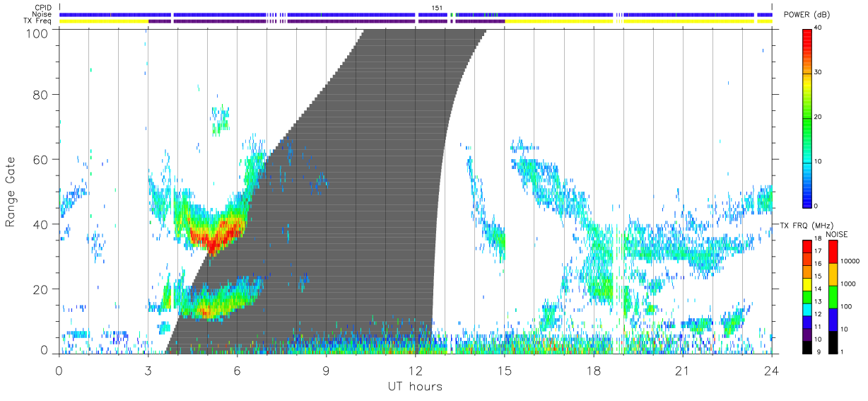
Task: Click the "11" tick on the TX FRQ colorbar
Action: point(819,327)
